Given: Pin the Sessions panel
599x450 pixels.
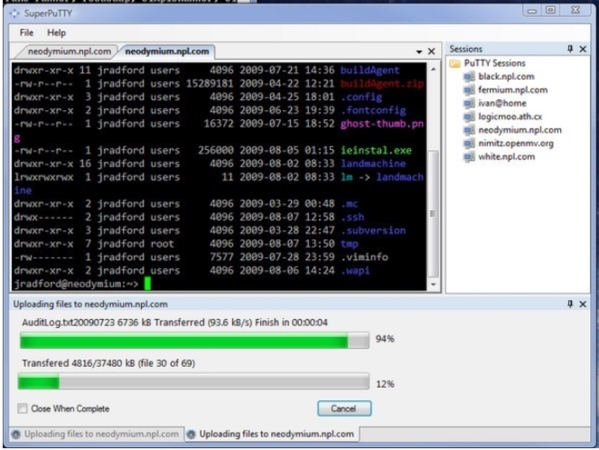Looking at the screenshot, I should pos(570,49).
